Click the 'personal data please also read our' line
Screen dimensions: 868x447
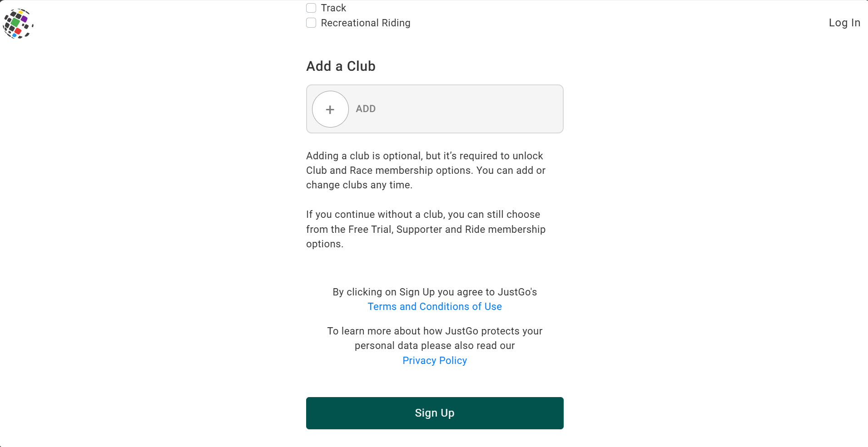435,345
